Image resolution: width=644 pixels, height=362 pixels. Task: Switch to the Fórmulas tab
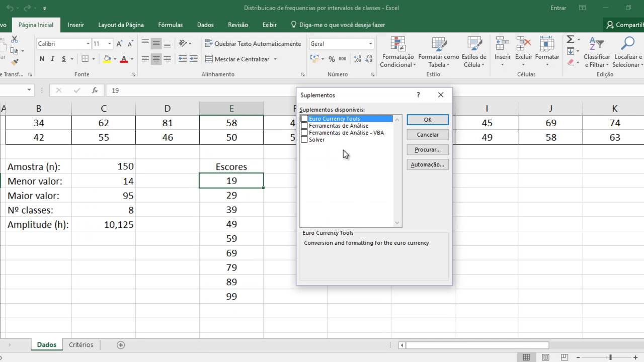[170, 25]
